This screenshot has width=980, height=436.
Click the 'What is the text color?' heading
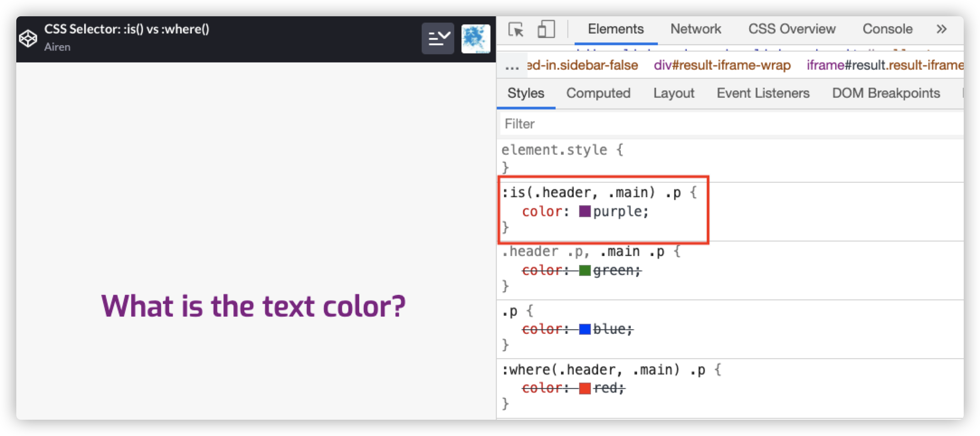[x=253, y=306]
